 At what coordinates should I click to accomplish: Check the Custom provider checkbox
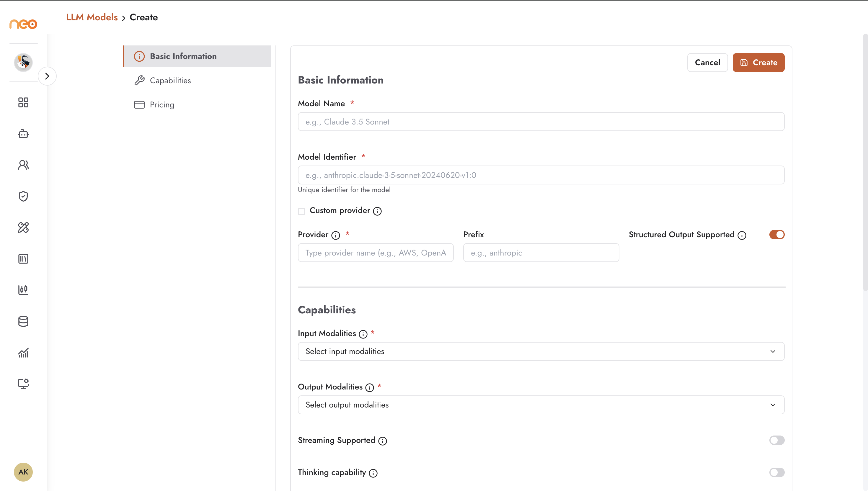tap(301, 212)
